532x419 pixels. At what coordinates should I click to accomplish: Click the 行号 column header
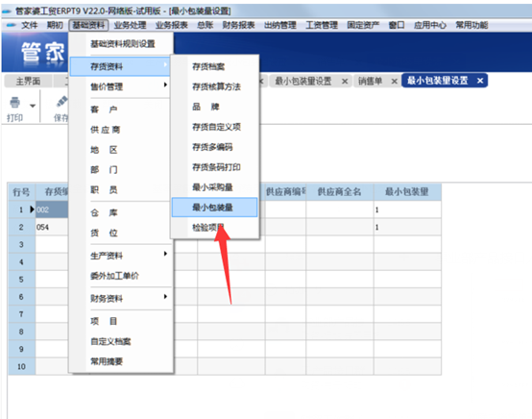pos(21,192)
